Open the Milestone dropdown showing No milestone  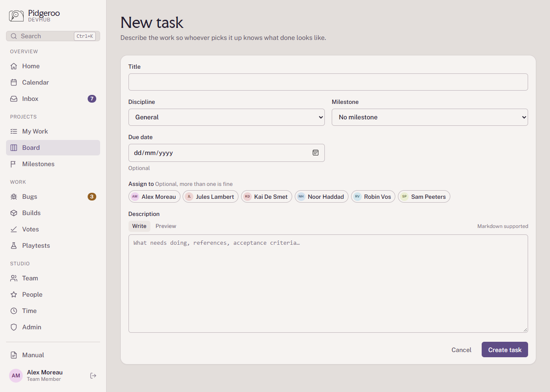pos(430,117)
